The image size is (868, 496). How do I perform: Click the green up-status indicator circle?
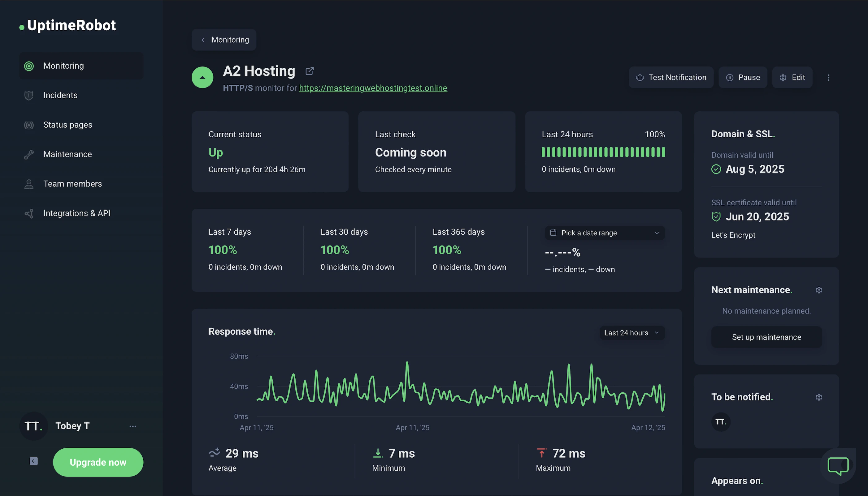[202, 77]
